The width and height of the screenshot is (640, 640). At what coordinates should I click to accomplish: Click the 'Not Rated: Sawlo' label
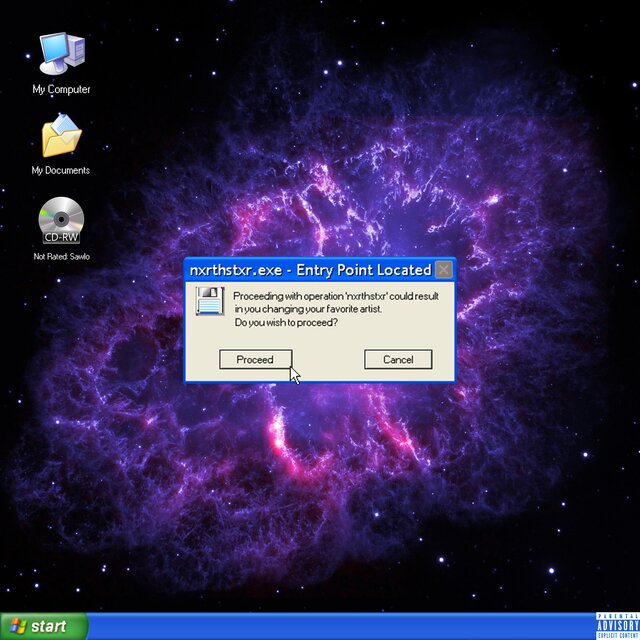[61, 257]
